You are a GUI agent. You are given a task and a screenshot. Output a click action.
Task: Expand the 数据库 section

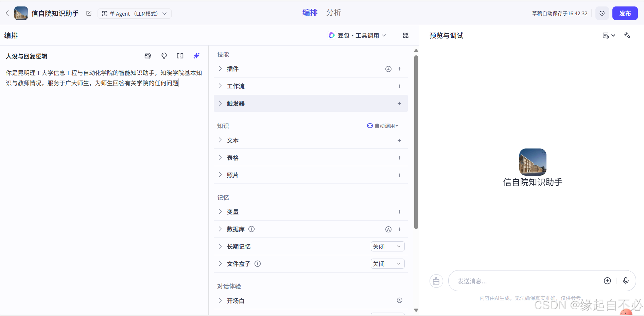point(220,229)
